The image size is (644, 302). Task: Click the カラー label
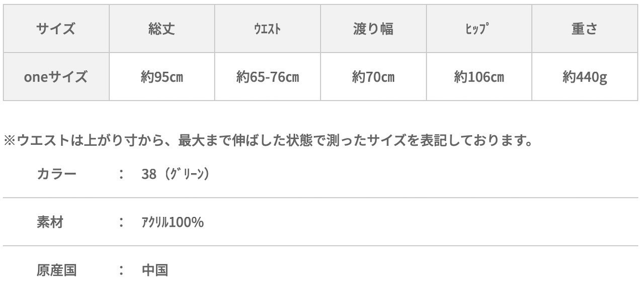click(56, 174)
